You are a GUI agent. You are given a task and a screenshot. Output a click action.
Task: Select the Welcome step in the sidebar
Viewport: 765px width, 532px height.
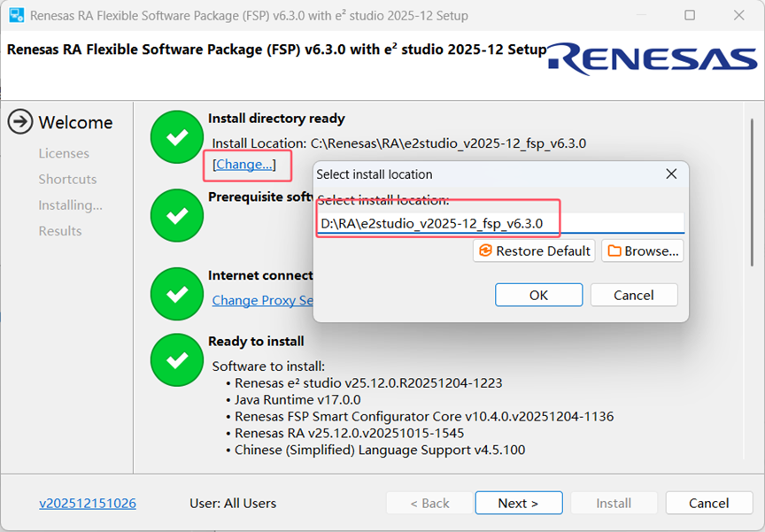[x=75, y=122]
